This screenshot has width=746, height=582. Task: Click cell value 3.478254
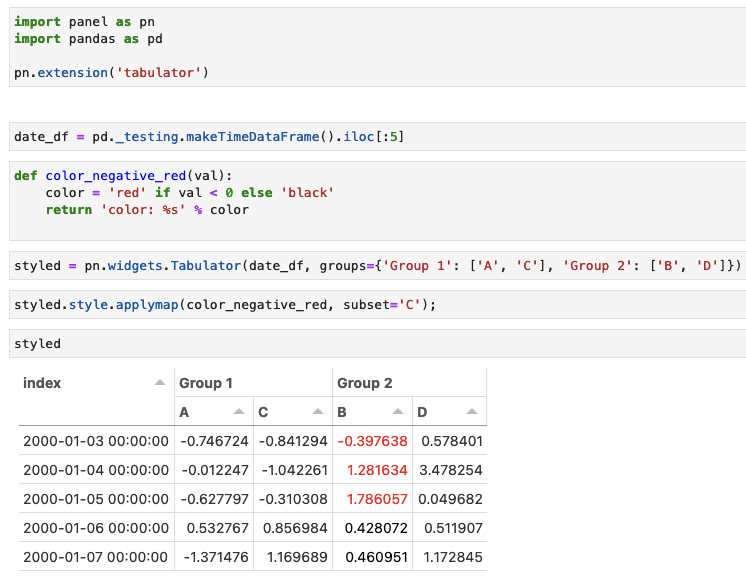pos(451,470)
